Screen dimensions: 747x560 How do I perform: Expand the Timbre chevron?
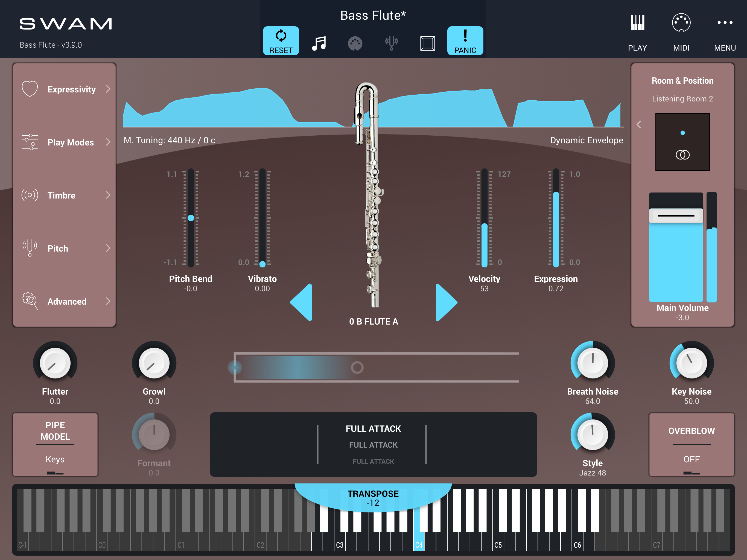coord(108,195)
